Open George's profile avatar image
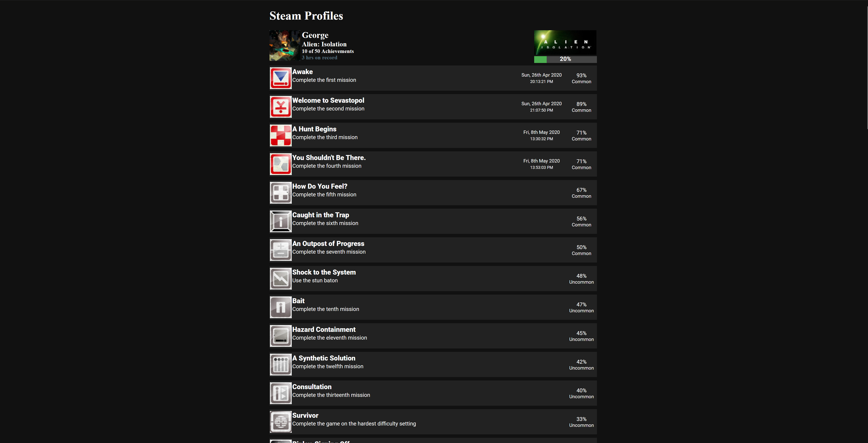Screen dimensions: 868x443 click(x=284, y=45)
